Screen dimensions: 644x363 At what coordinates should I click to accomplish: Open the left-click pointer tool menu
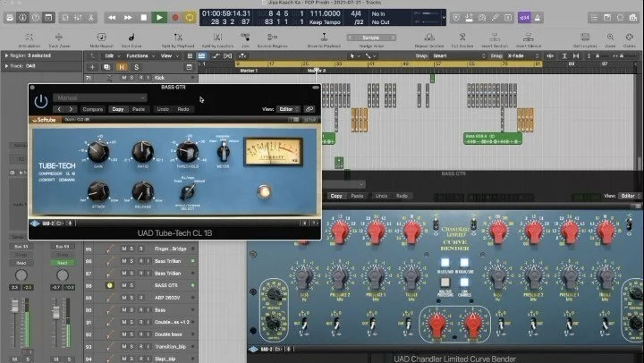point(354,55)
